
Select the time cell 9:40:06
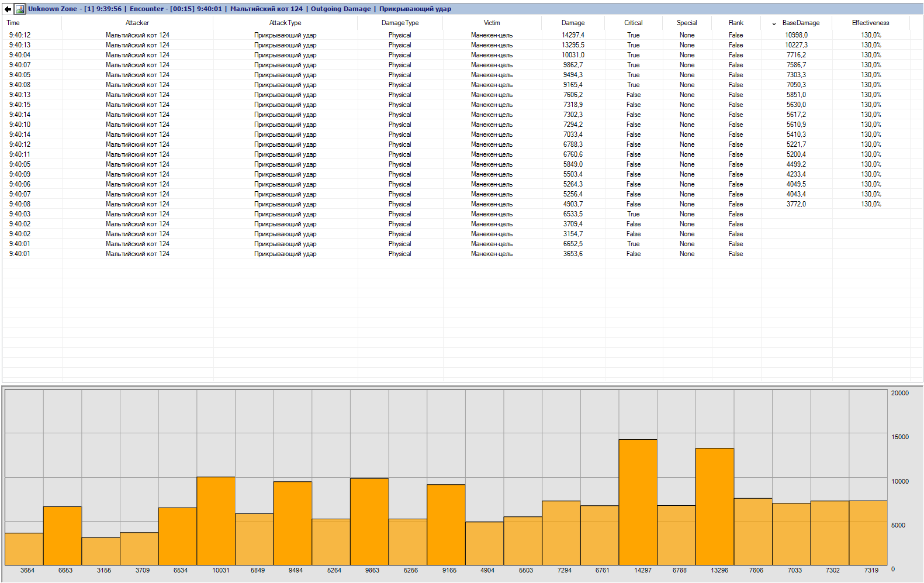(x=20, y=184)
